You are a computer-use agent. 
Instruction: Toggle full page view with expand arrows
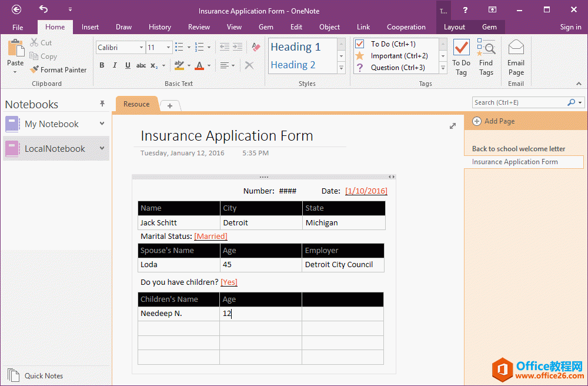453,126
